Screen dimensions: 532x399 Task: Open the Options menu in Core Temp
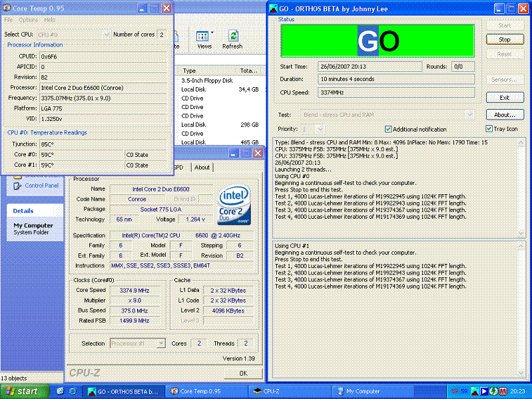(x=29, y=20)
